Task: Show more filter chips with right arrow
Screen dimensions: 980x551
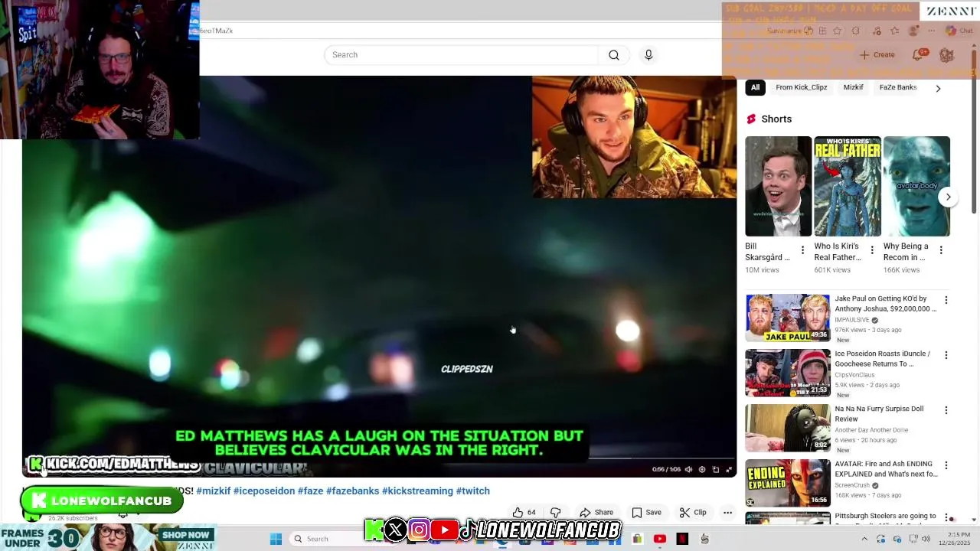Action: tap(938, 88)
